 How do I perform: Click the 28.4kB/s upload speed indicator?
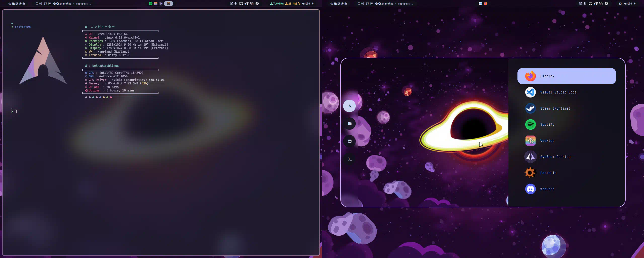[x=293, y=4]
